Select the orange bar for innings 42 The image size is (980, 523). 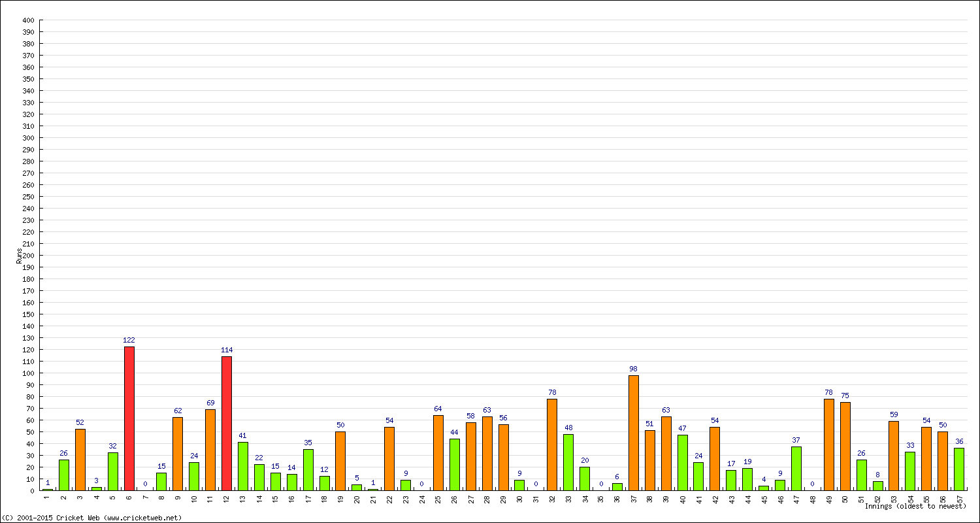pos(715,458)
